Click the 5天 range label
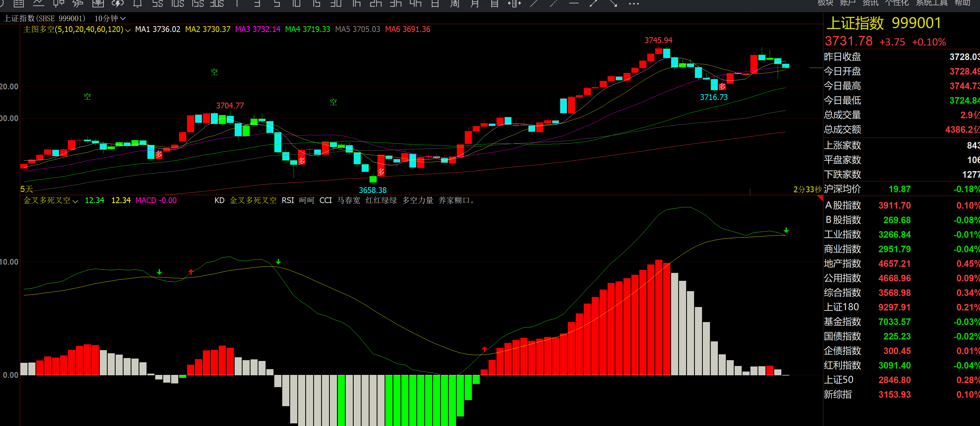 click(x=27, y=189)
